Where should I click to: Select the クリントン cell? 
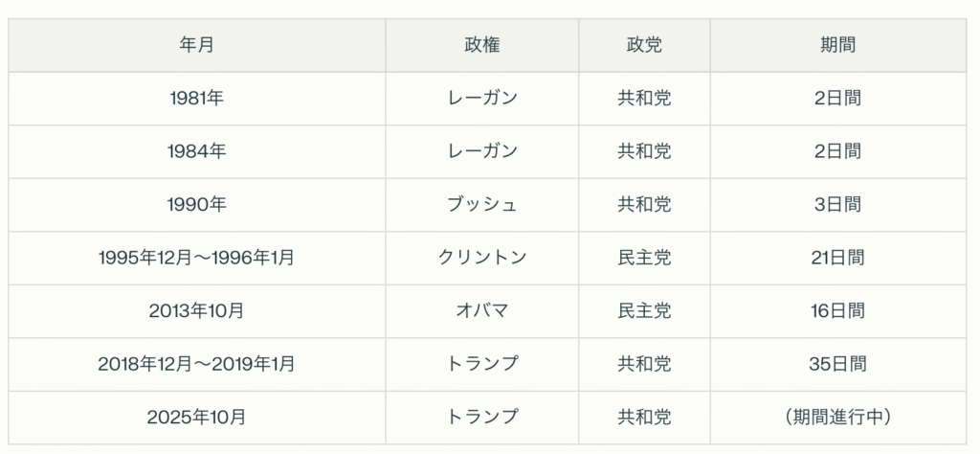tap(482, 258)
